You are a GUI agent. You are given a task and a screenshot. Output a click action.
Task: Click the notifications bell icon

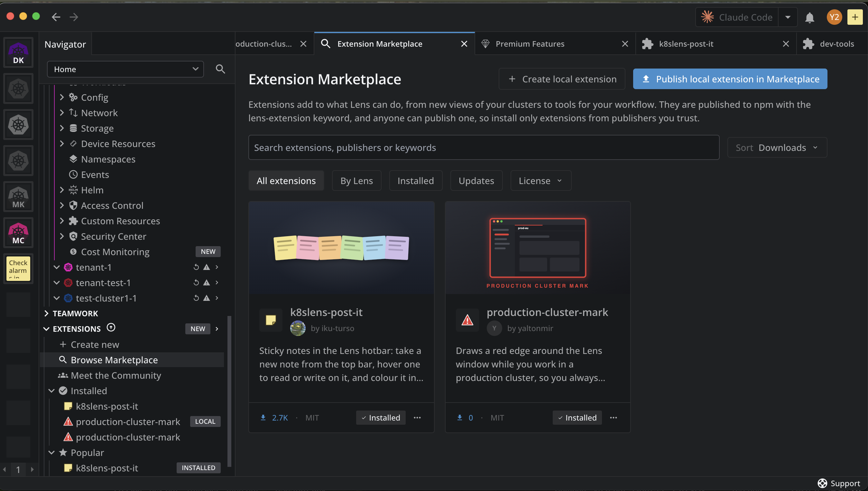coord(809,17)
